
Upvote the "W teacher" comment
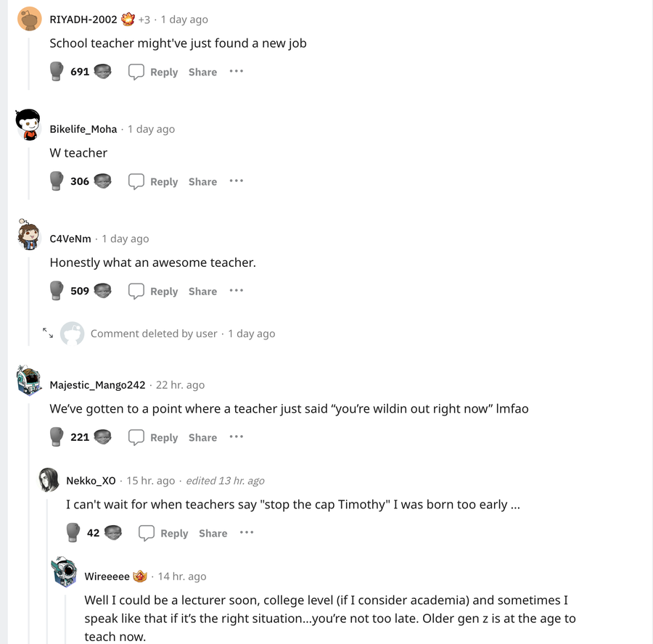tap(57, 181)
